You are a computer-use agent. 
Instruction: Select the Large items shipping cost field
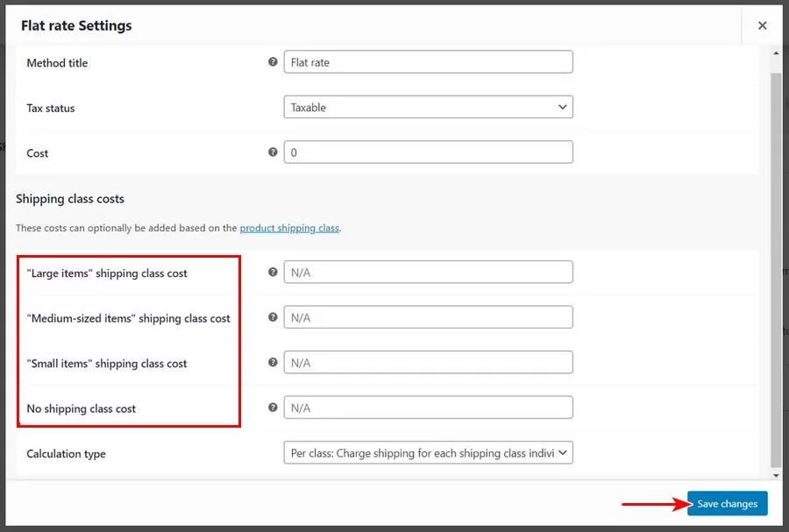tap(428, 273)
